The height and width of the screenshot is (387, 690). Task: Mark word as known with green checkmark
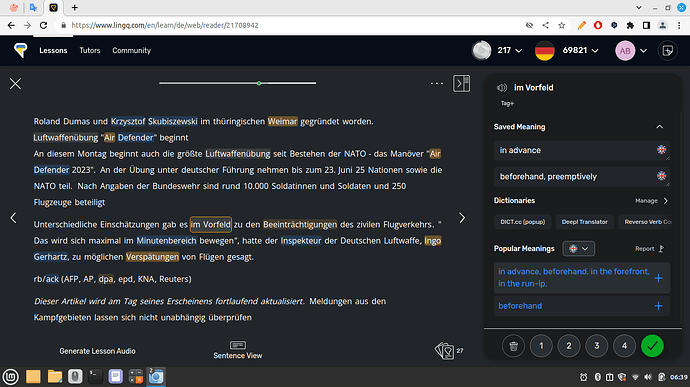pyautogui.click(x=652, y=346)
